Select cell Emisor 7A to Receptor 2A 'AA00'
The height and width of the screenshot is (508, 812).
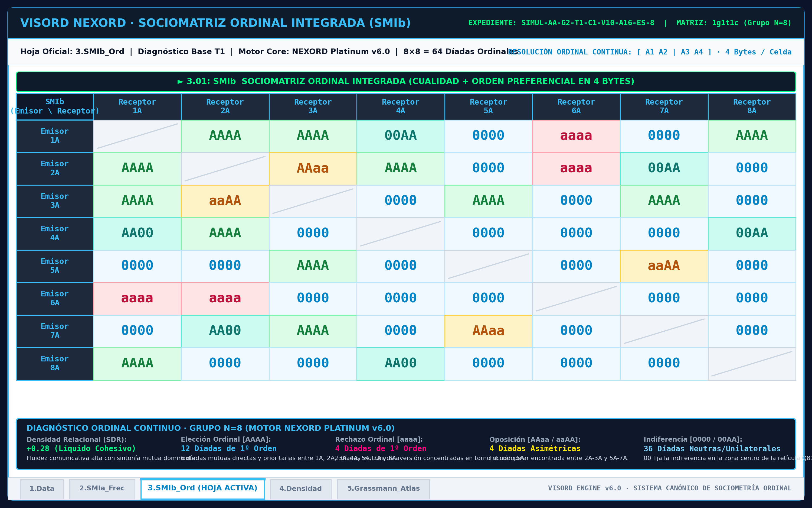pyautogui.click(x=225, y=331)
